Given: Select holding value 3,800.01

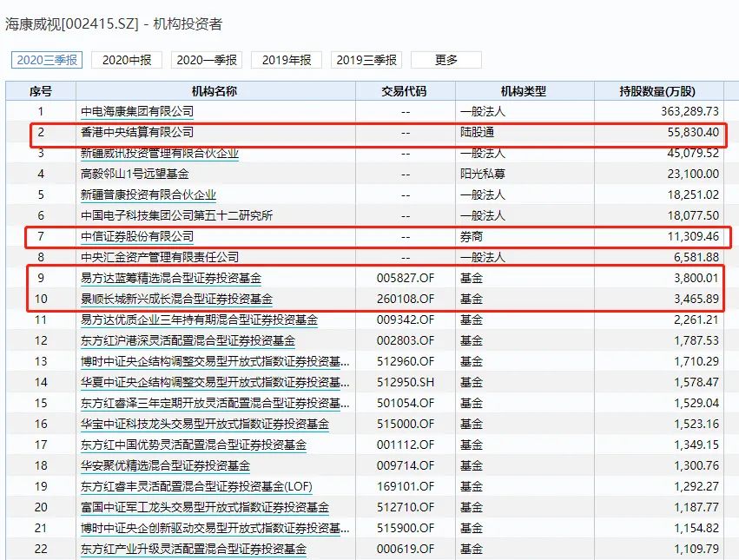Looking at the screenshot, I should tap(696, 278).
